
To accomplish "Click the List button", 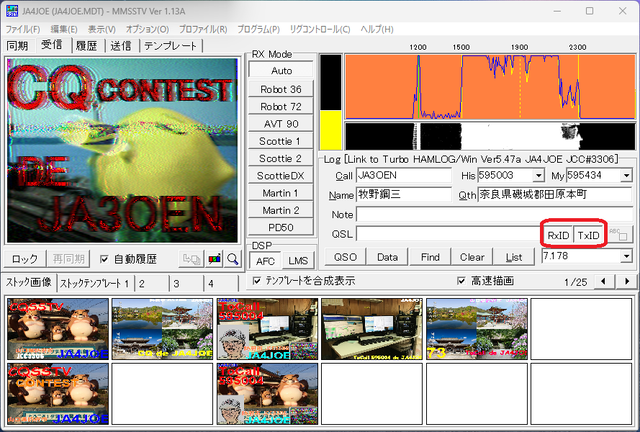I will click(x=514, y=257).
